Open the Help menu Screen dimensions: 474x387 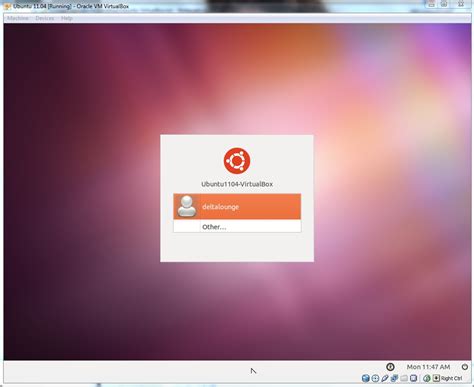point(67,18)
